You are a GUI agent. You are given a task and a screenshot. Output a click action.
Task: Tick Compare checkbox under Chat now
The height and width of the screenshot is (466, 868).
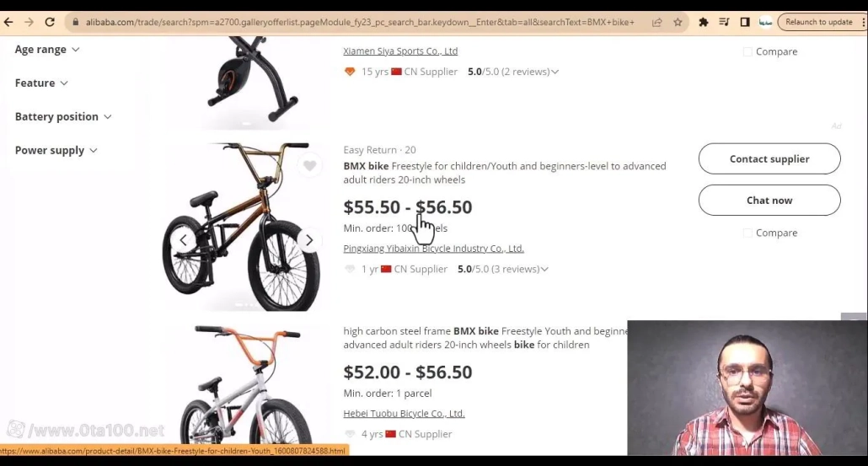(747, 233)
